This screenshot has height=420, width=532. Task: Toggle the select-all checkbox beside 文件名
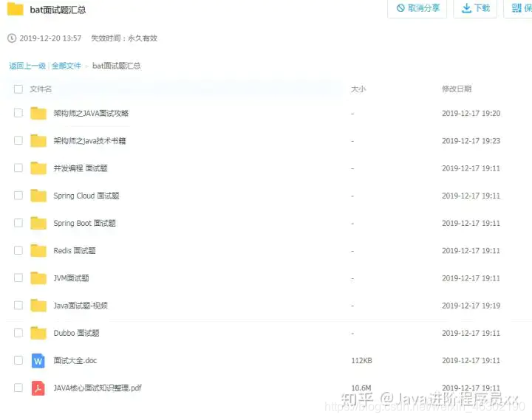[x=18, y=89]
